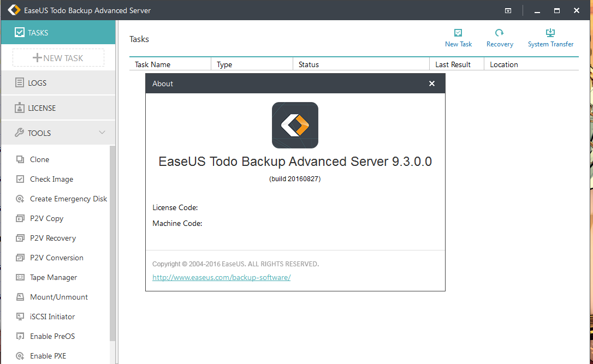This screenshot has height=364, width=593.
Task: Click the New Task toolbar icon
Action: click(458, 33)
